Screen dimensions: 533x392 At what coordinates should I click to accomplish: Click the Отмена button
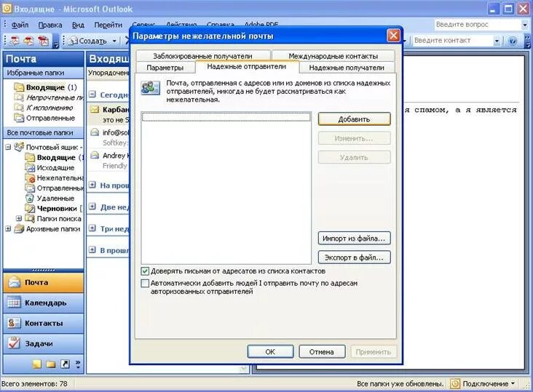point(322,351)
